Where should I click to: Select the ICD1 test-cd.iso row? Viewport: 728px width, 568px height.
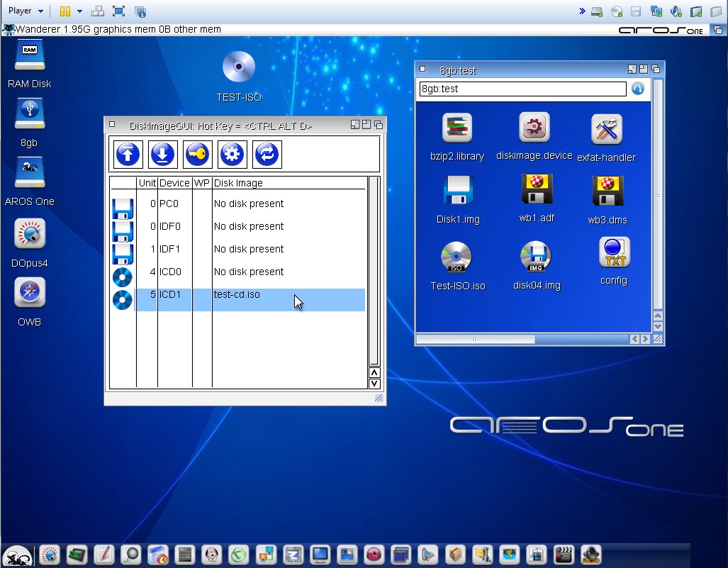click(x=250, y=299)
